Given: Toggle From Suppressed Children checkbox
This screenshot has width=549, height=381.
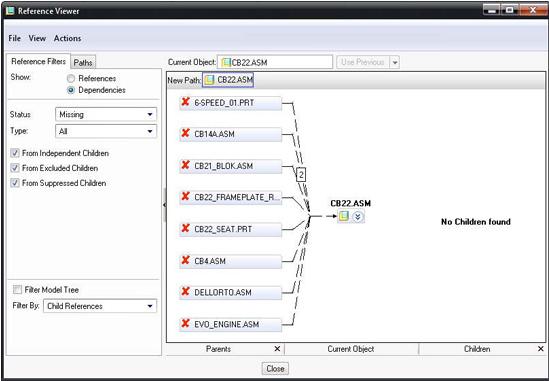Looking at the screenshot, I should point(15,183).
